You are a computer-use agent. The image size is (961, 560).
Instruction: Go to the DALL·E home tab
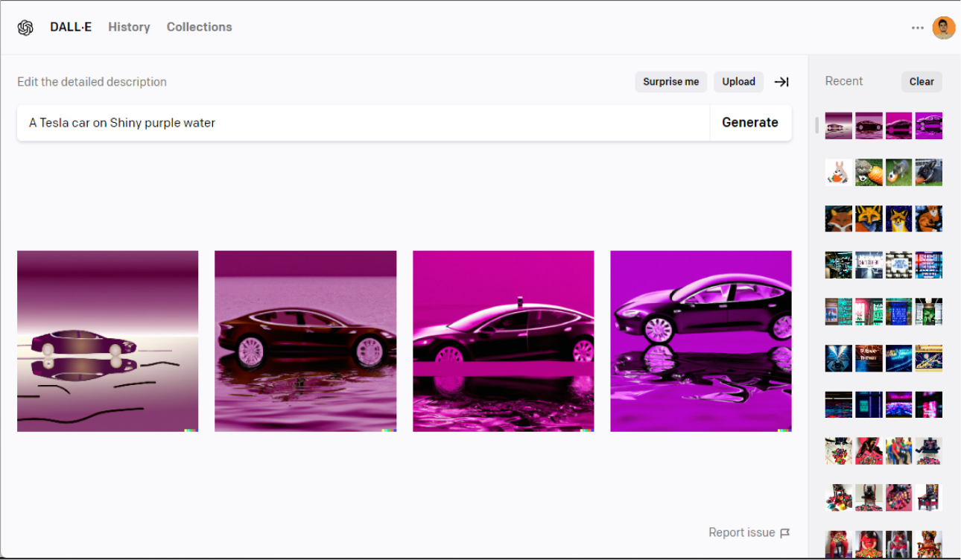click(x=71, y=27)
